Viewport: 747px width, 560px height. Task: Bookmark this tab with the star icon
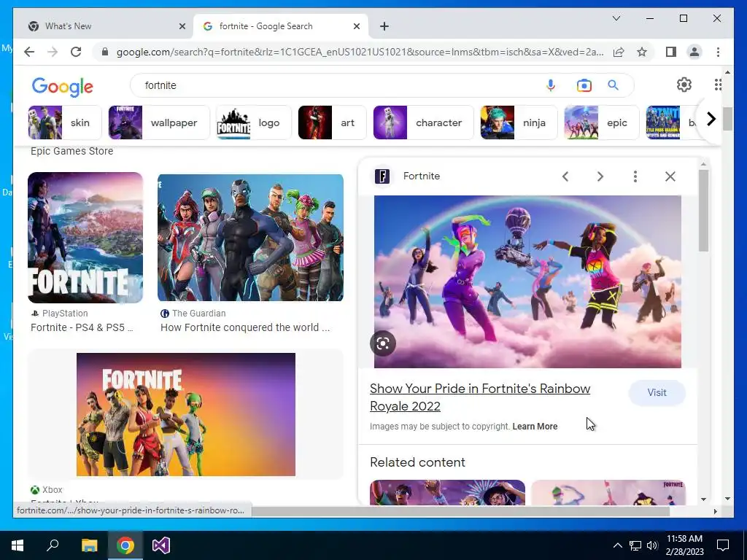point(642,52)
